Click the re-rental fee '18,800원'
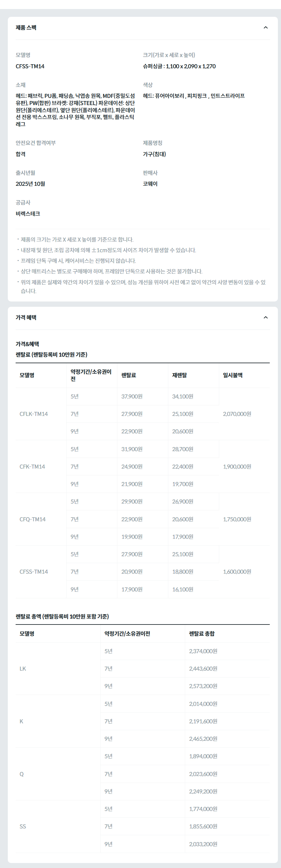 (183, 572)
